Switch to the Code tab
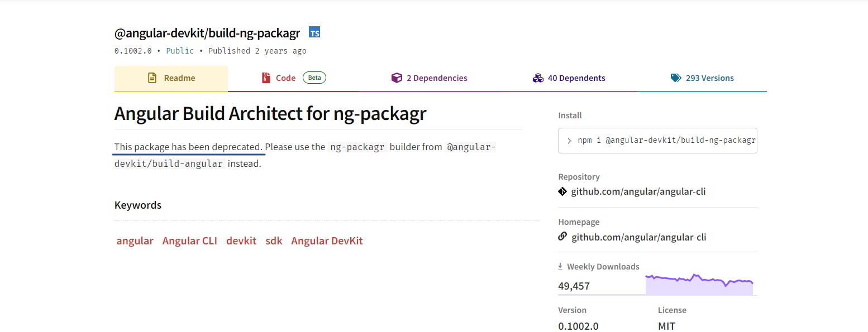Screen dimensions: 868x332 point(285,78)
